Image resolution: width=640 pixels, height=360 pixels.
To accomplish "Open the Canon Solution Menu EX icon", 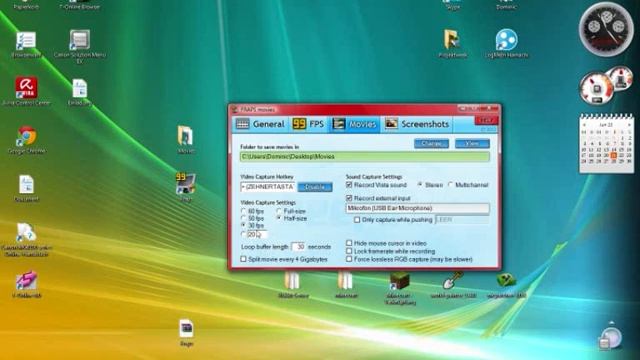I will click(x=79, y=40).
